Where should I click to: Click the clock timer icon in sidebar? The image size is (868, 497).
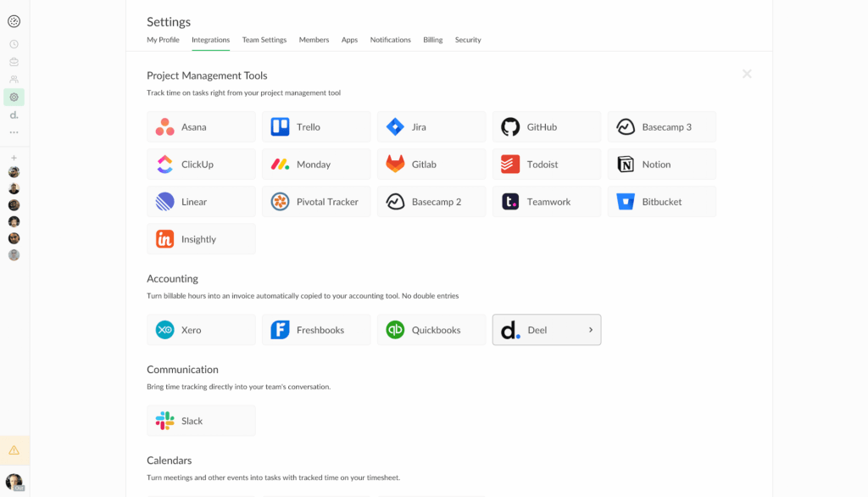tap(14, 44)
